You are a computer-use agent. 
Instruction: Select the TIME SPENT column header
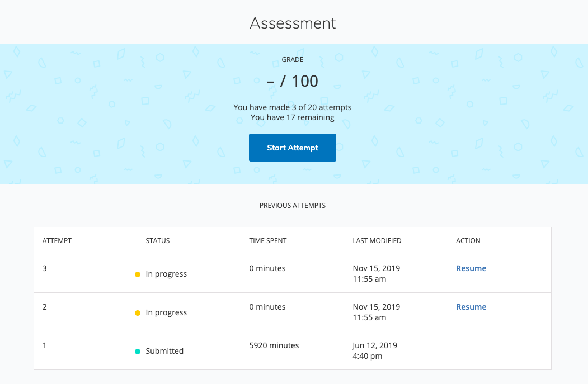tap(268, 241)
